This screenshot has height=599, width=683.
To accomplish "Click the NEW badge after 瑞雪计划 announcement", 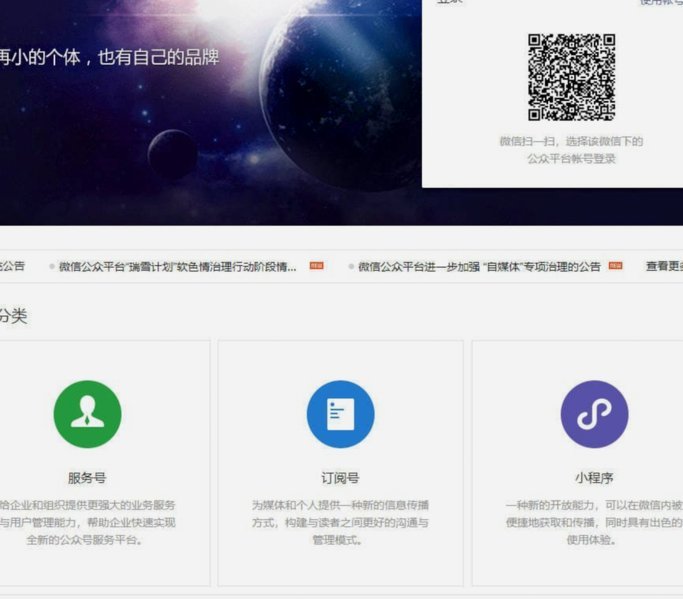I will click(x=317, y=265).
